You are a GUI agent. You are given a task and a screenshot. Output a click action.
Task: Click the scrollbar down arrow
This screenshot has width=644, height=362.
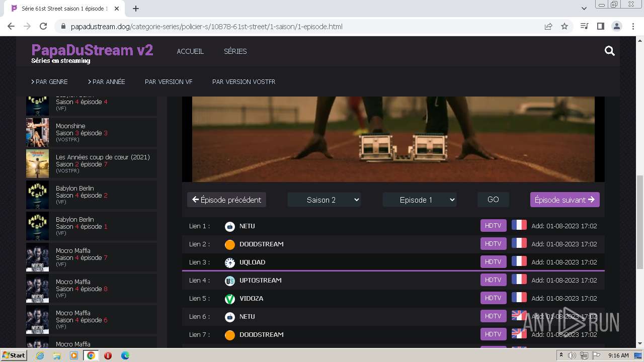[x=639, y=344]
